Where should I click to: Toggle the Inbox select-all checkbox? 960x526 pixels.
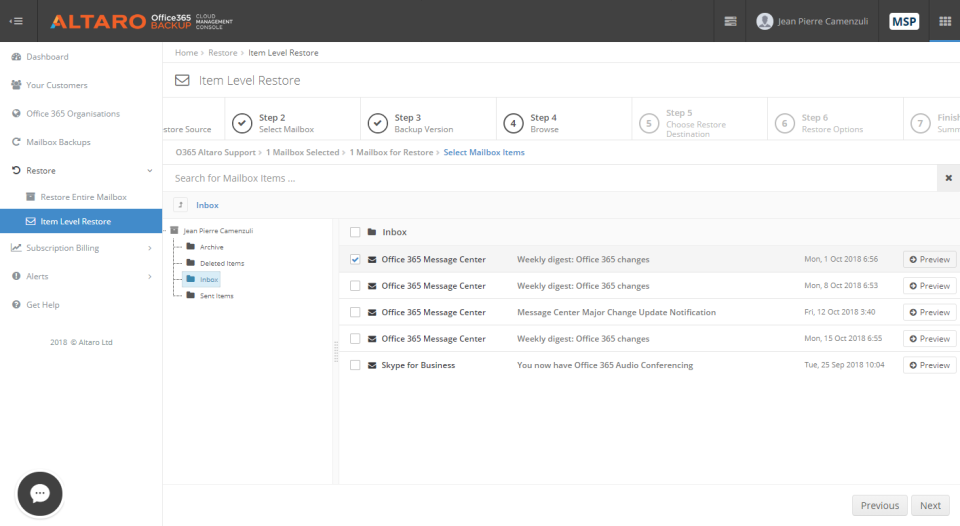(355, 232)
